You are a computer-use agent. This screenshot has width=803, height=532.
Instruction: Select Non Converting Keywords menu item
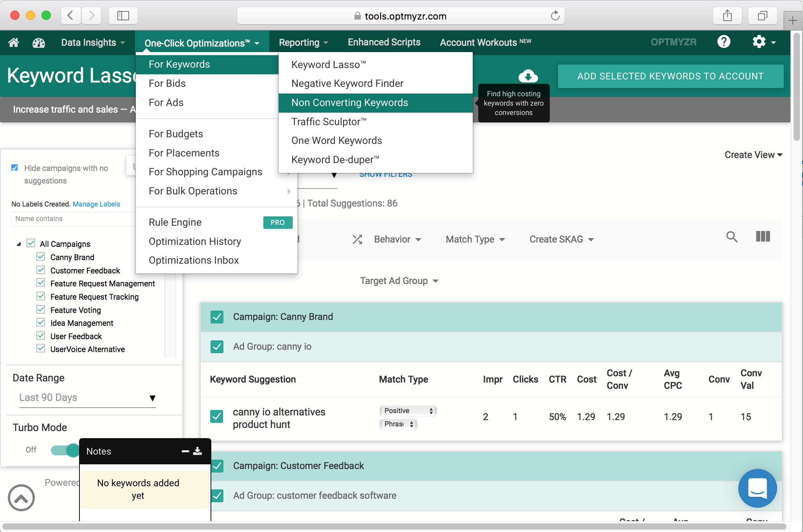[349, 102]
